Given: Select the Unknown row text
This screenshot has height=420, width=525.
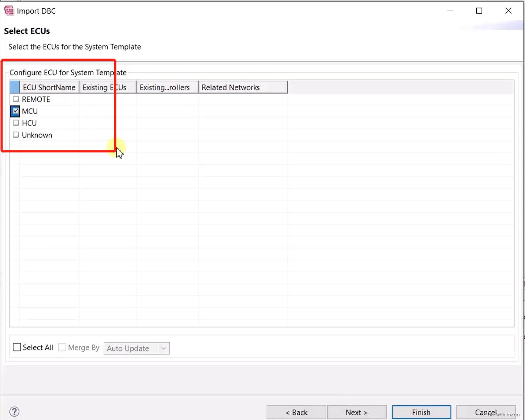Looking at the screenshot, I should click(x=37, y=135).
